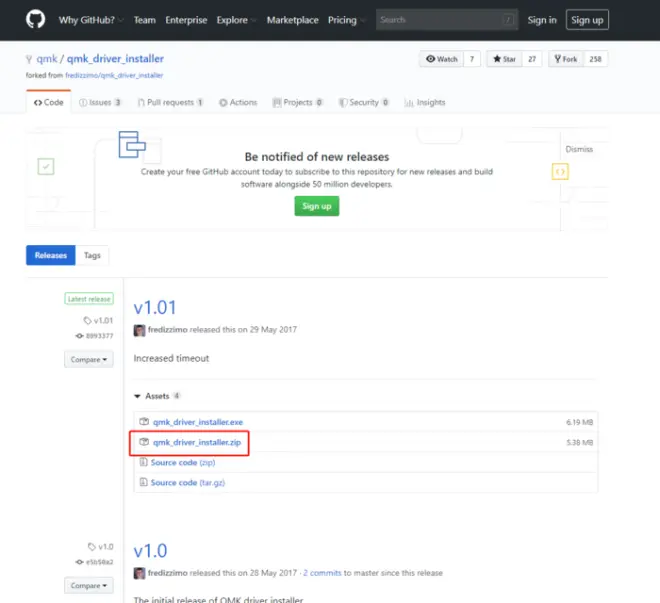Open the Compare dropdown for v1.0
Screen dimensions: 660x603
[x=89, y=585]
